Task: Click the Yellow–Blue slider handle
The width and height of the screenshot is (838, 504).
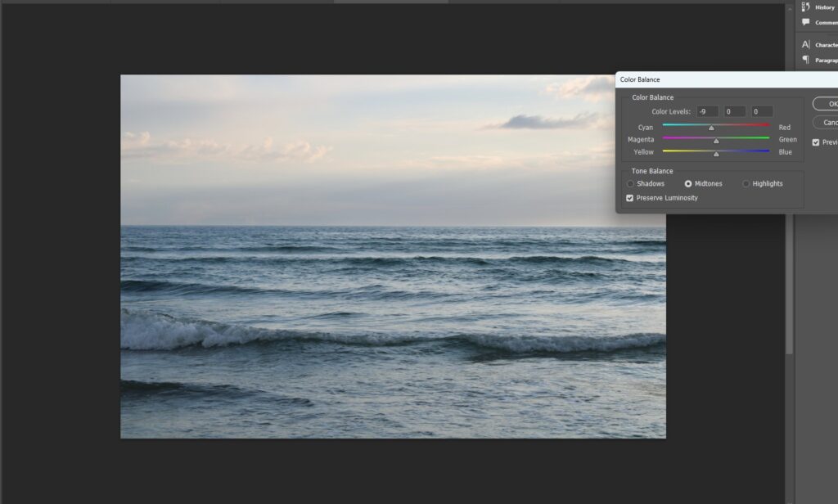Action: point(716,154)
